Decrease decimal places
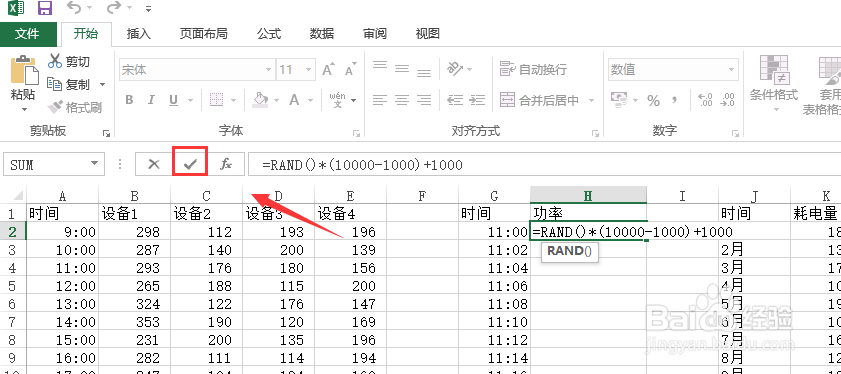This screenshot has width=841, height=374. click(x=727, y=100)
